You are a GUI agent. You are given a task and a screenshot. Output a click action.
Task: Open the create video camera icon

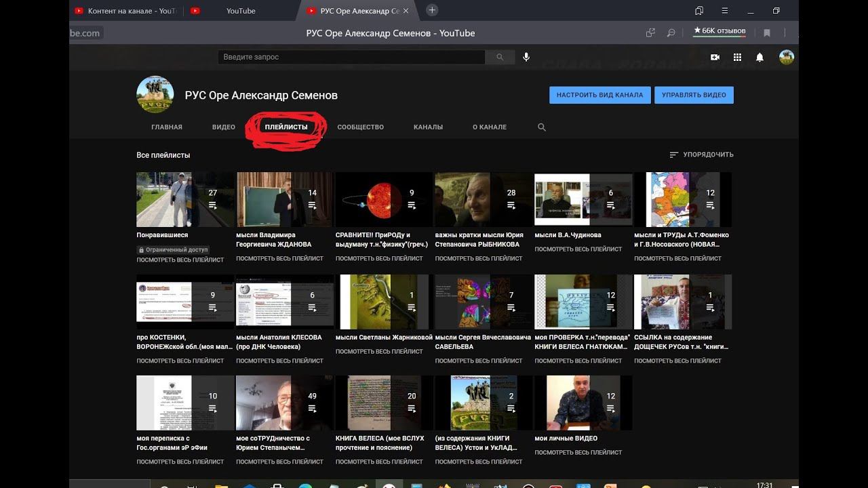click(715, 58)
